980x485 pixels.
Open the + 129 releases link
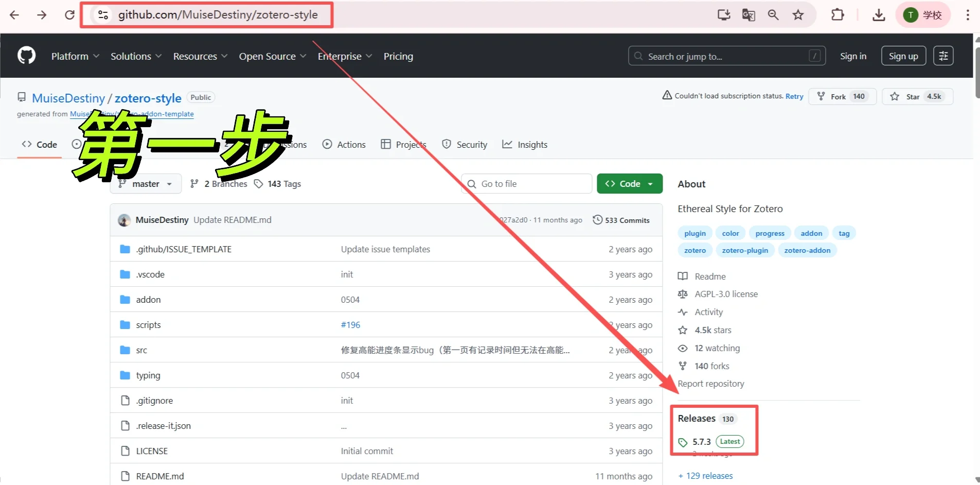click(x=705, y=476)
